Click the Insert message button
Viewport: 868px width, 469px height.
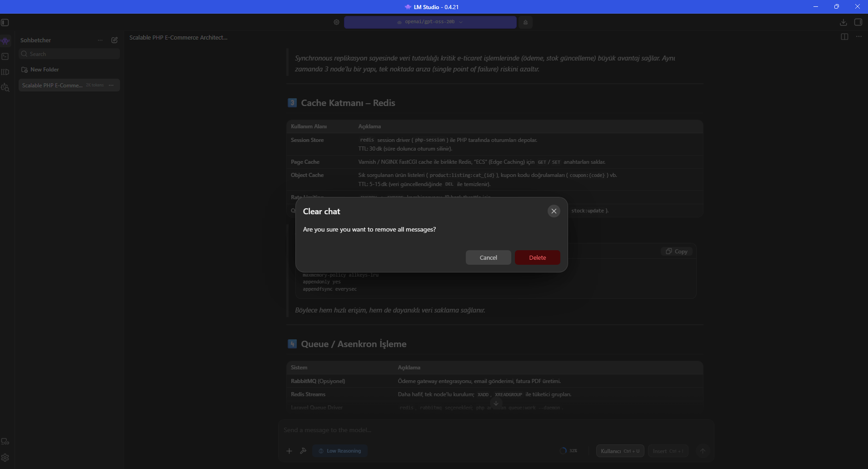tap(668, 451)
